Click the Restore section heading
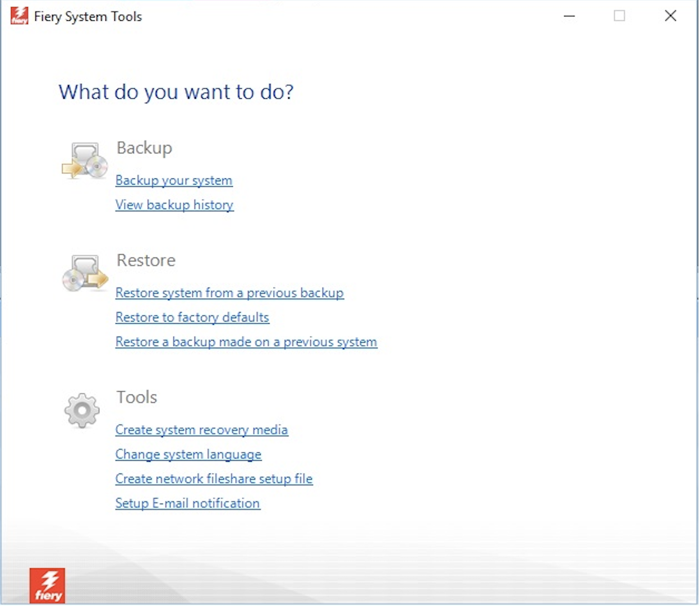Image resolution: width=700 pixels, height=606 pixels. point(146,260)
